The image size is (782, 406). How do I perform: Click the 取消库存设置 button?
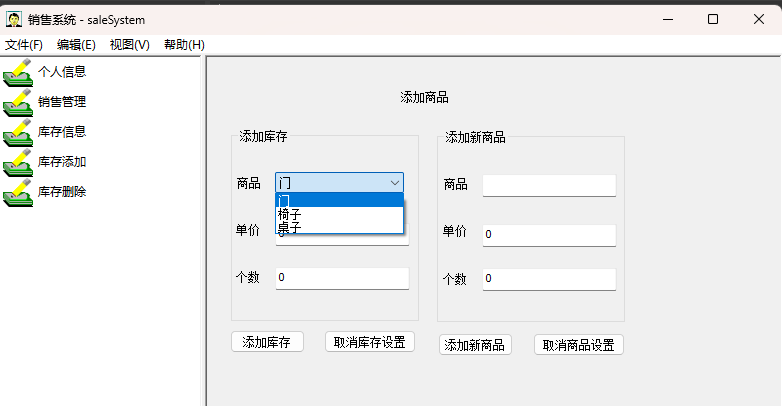point(370,342)
